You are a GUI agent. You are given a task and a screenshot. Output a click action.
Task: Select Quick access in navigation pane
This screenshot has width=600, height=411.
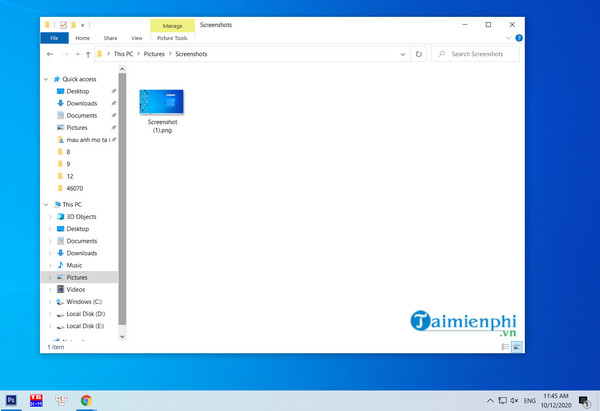[79, 79]
